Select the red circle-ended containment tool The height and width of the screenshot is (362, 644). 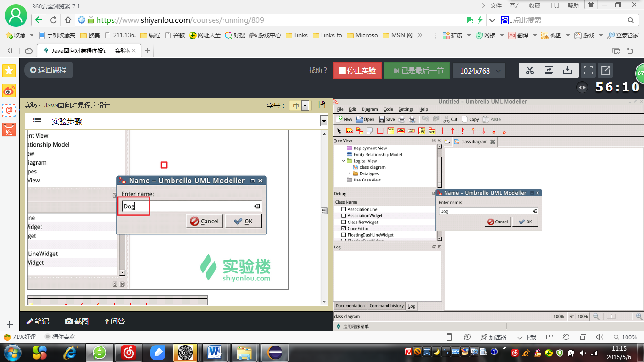tap(504, 131)
